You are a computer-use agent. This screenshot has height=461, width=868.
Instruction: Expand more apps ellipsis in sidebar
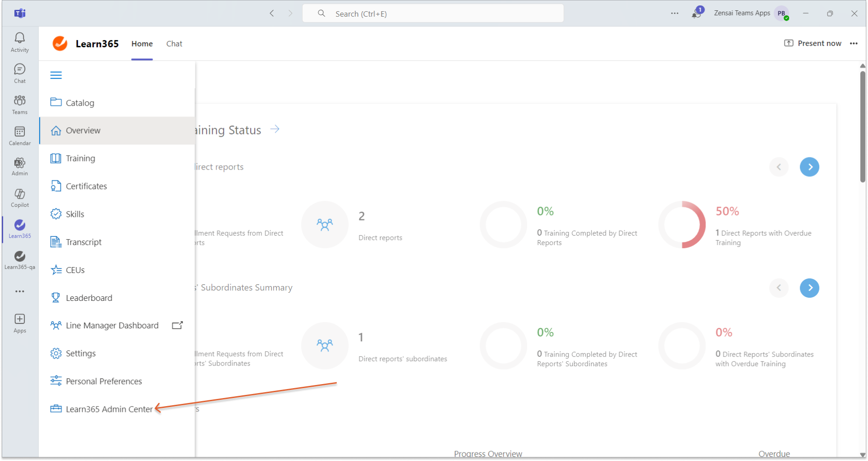click(20, 291)
